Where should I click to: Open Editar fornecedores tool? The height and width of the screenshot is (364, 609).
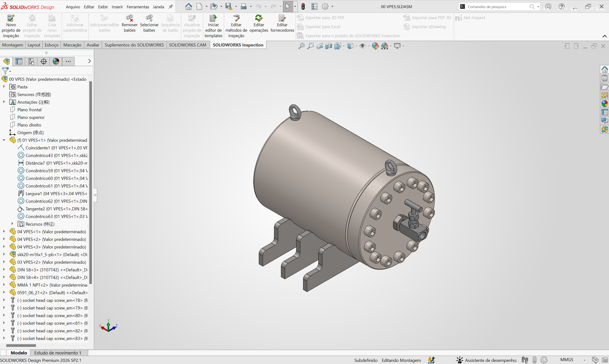tap(282, 24)
